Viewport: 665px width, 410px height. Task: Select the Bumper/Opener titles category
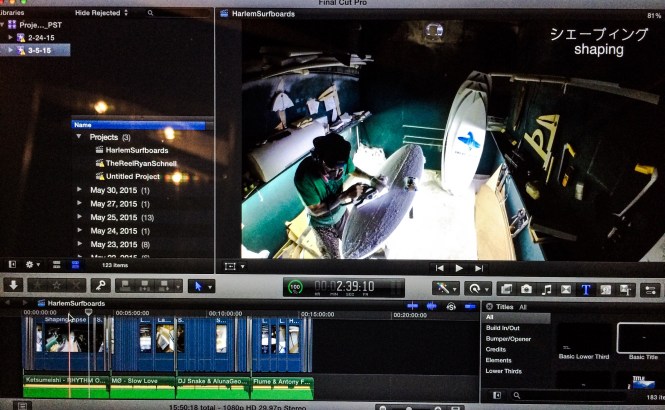pos(511,339)
